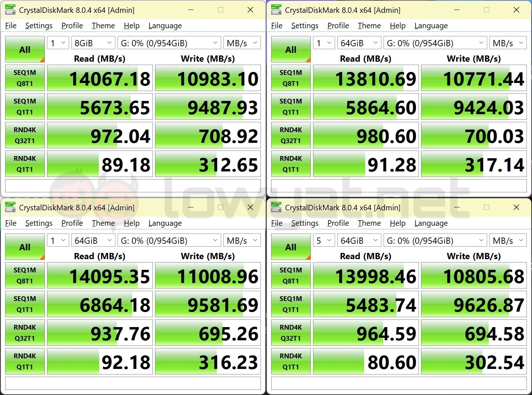Open the Help menu in the window showing 13998.46
The image size is (532, 395).
[x=398, y=223]
